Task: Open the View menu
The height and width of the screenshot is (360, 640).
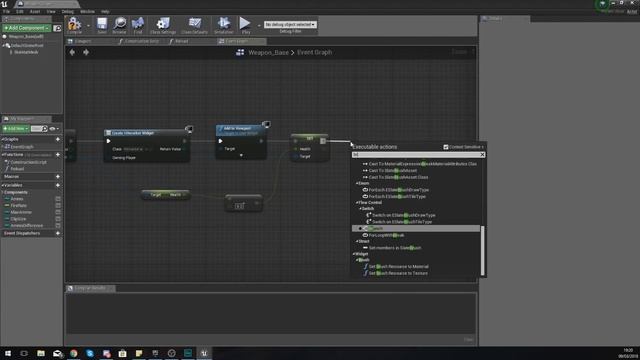Action: [51, 11]
